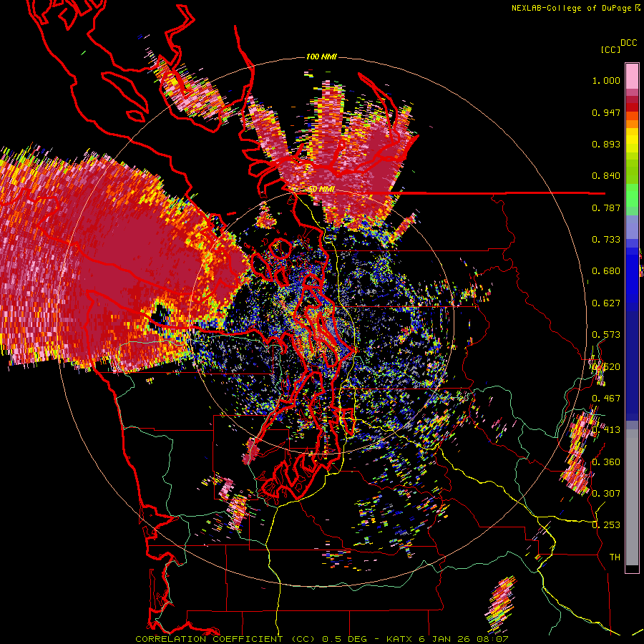Click the 0.787 legend value
This screenshot has height=644, width=644.
[606, 208]
